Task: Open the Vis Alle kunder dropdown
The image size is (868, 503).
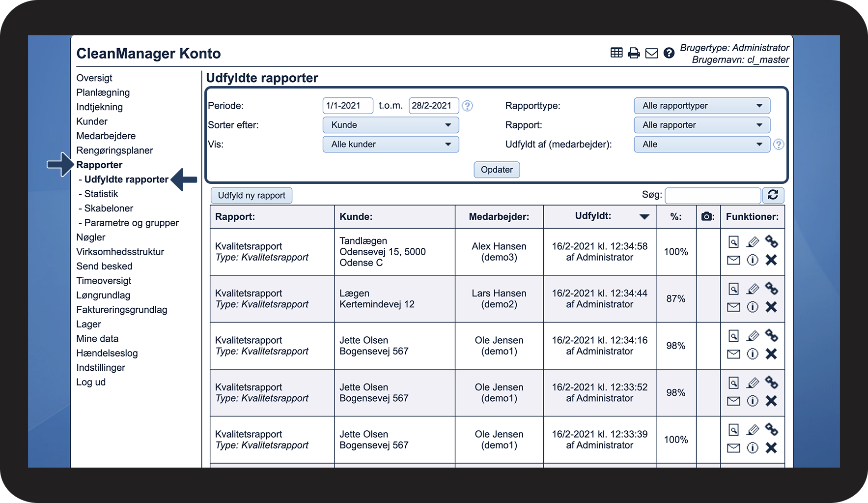Action: pyautogui.click(x=391, y=145)
